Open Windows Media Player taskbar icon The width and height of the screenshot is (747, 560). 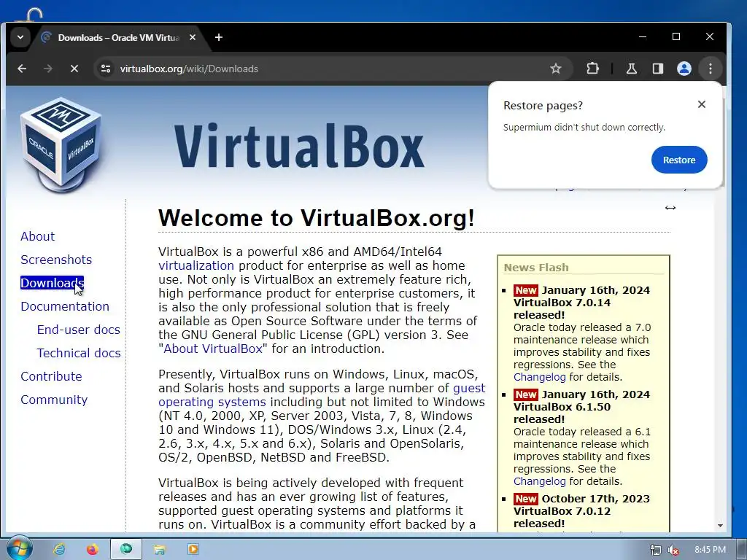193,550
